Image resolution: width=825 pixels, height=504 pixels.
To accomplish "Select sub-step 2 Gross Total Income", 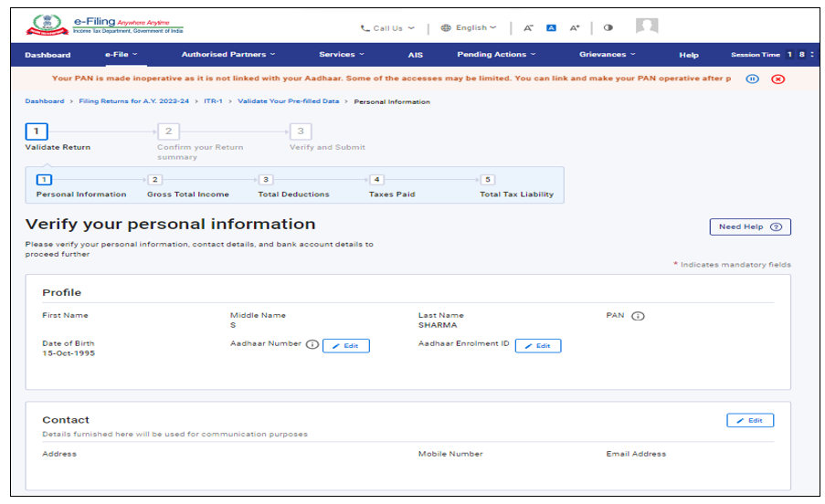I will [154, 180].
